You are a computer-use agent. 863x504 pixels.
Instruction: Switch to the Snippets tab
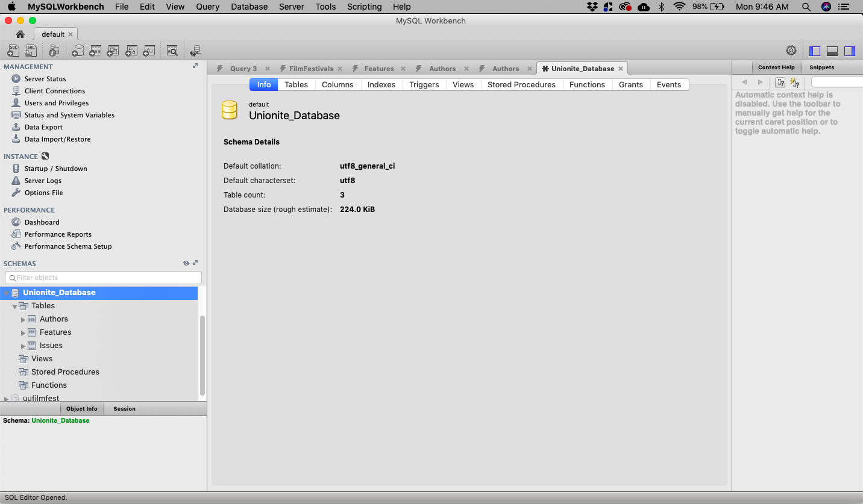821,67
